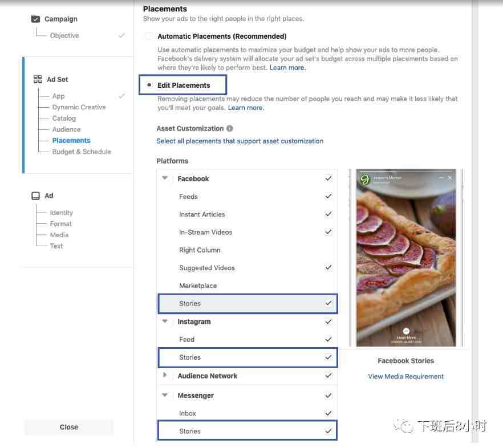The image size is (503, 448).
Task: Click the fig tart story preview image
Action: pos(405,256)
